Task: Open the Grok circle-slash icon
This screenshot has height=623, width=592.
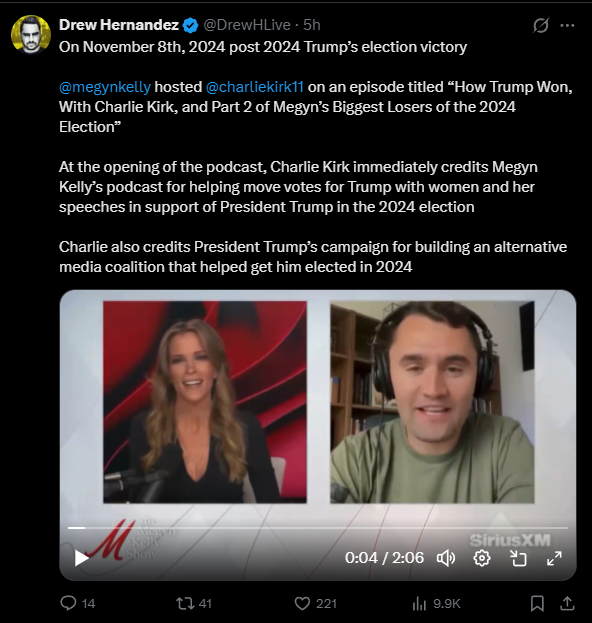Action: [x=541, y=25]
